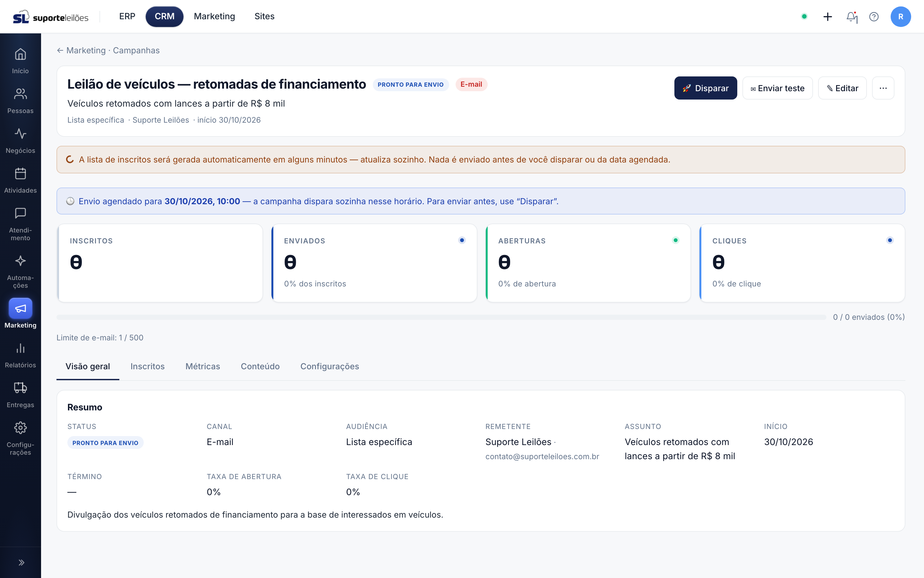Open the Início home sidebar icon
This screenshot has width=924, height=578.
[20, 61]
